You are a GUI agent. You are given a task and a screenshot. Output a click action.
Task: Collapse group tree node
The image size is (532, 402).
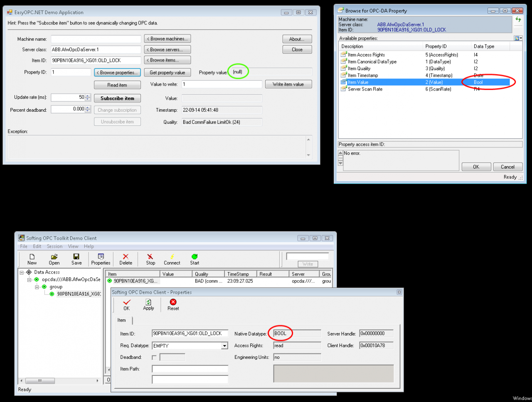[x=37, y=287]
